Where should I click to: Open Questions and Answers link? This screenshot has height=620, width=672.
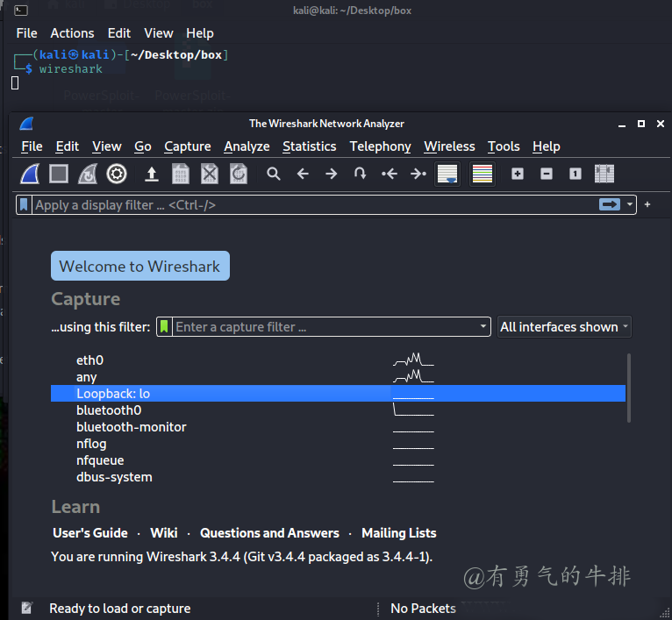(269, 533)
